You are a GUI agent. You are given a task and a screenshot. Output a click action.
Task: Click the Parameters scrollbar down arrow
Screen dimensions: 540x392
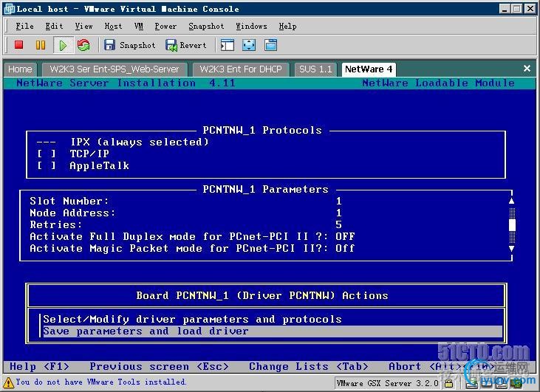click(512, 249)
